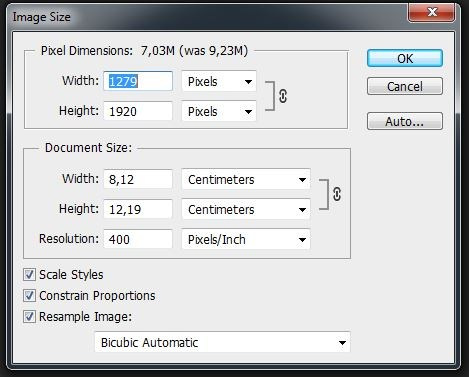Click the Resolution field showing 400
This screenshot has width=469, height=377.
pyautogui.click(x=138, y=239)
